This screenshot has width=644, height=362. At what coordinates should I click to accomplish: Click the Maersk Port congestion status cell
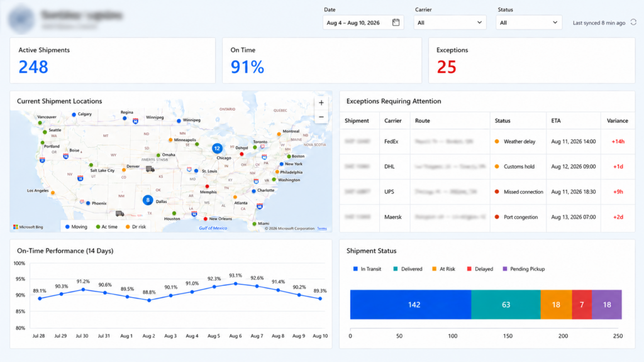click(518, 217)
